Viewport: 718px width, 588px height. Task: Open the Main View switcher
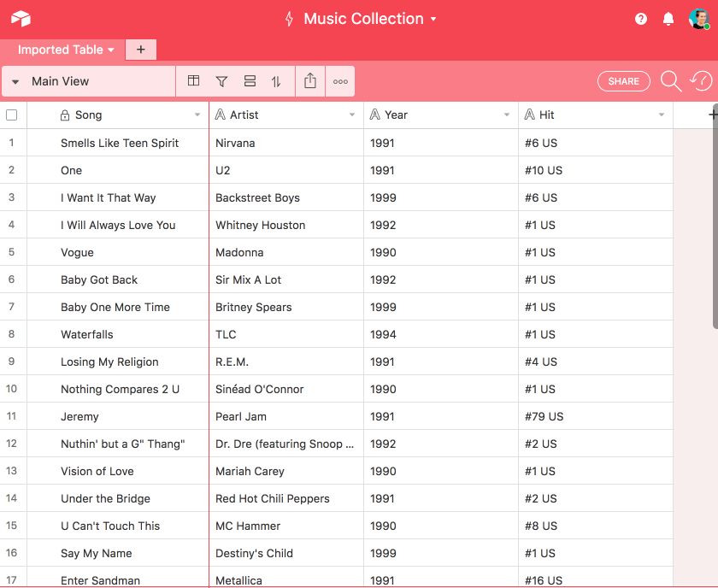point(60,81)
